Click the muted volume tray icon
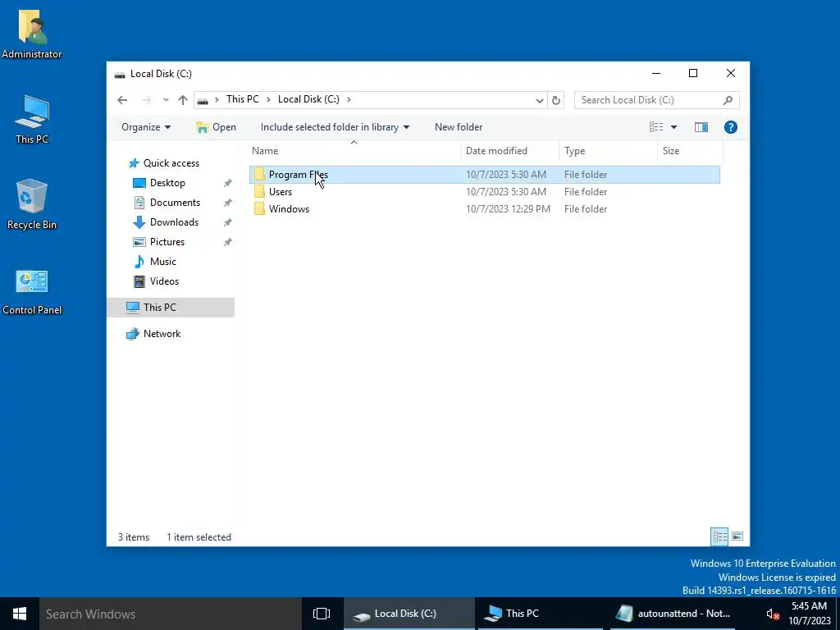This screenshot has width=840, height=630. coord(772,614)
